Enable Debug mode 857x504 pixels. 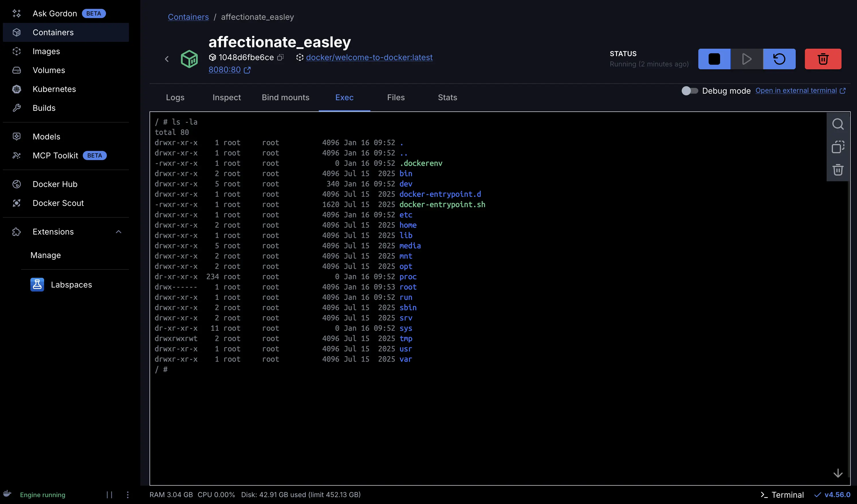click(689, 90)
